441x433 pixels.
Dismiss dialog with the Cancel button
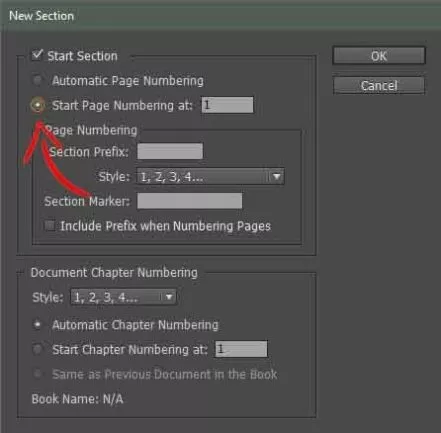coord(379,86)
